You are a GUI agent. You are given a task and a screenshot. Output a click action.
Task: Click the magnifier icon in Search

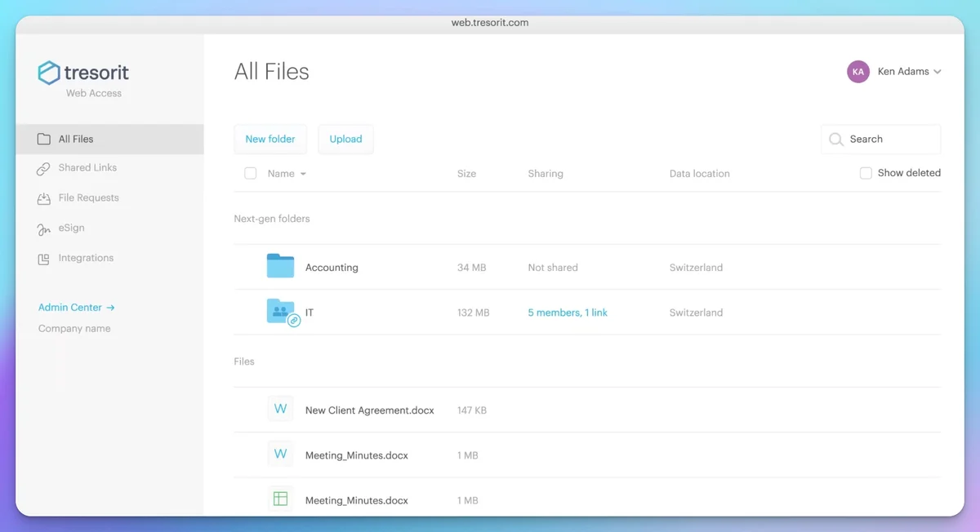tap(835, 140)
